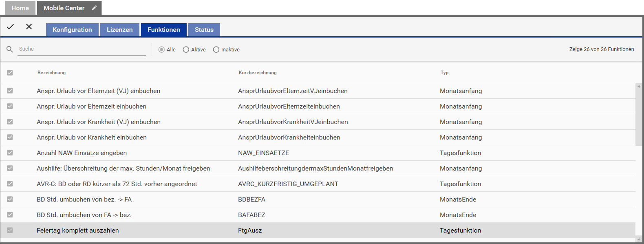Toggle checkbox for BD Std. umbuchen von FA -> bez.

10,215
